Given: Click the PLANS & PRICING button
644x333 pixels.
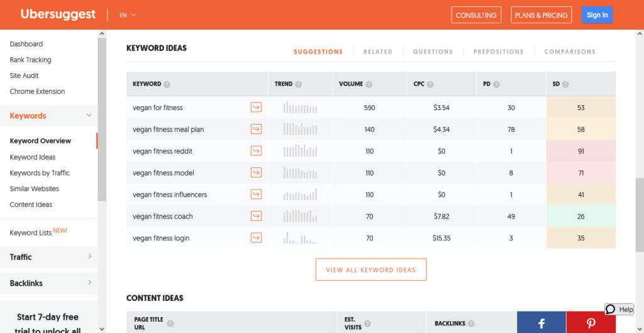Looking at the screenshot, I should coord(541,15).
